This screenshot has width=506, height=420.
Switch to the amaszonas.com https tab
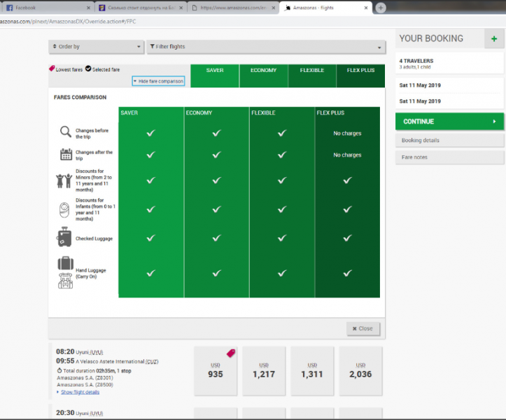[234, 8]
